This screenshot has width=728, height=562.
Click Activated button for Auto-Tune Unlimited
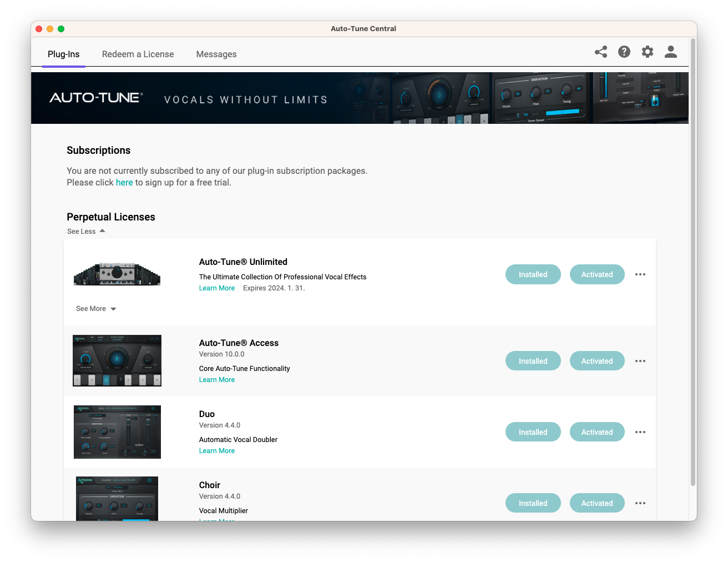tap(597, 274)
